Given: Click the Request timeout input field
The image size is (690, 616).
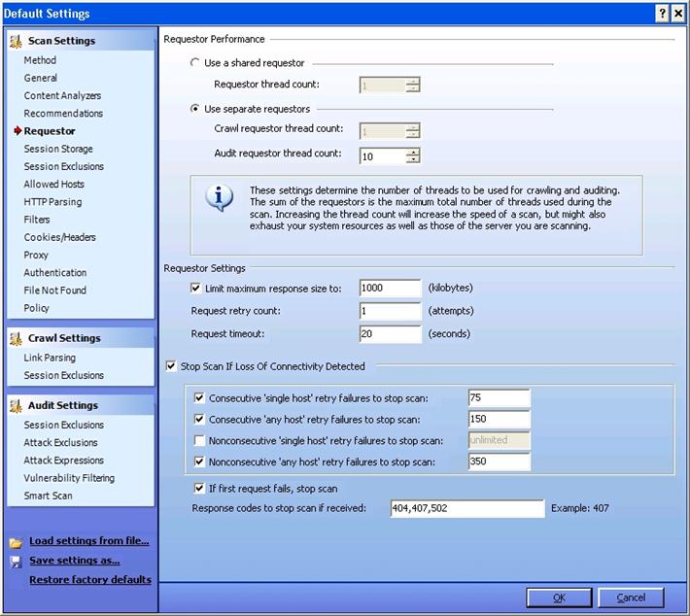Looking at the screenshot, I should pos(390,333).
